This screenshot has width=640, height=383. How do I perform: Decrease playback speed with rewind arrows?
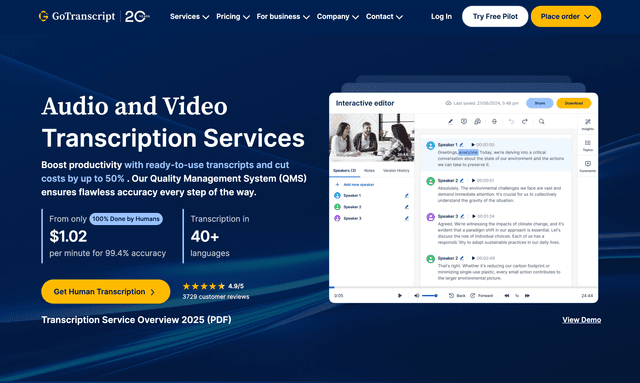pos(507,296)
